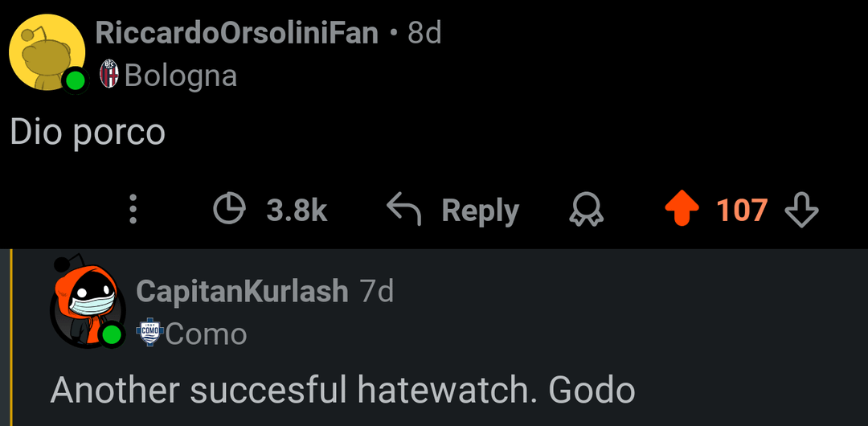
Task: Click the reply arrow icon
Action: (403, 211)
